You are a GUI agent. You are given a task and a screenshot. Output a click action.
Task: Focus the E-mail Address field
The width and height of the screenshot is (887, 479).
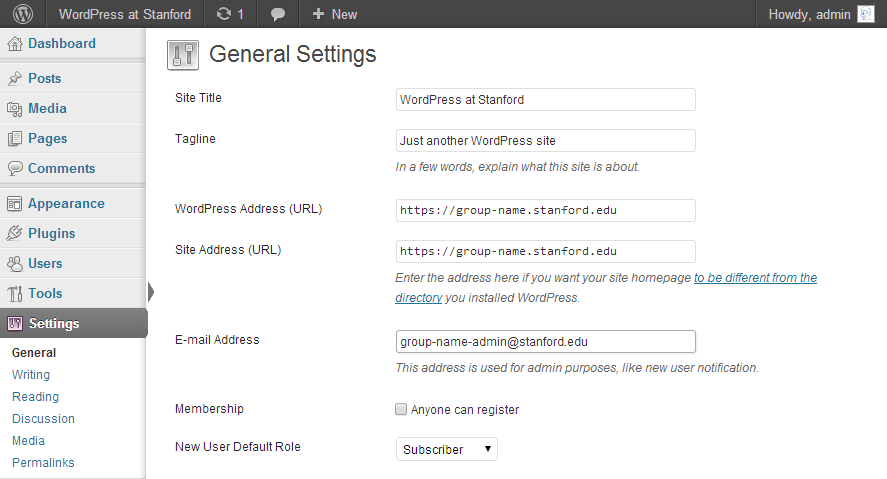545,342
